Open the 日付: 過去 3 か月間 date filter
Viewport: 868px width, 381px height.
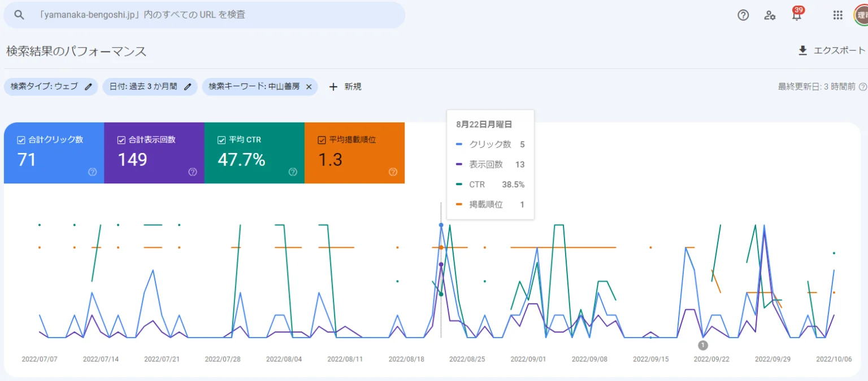point(143,87)
